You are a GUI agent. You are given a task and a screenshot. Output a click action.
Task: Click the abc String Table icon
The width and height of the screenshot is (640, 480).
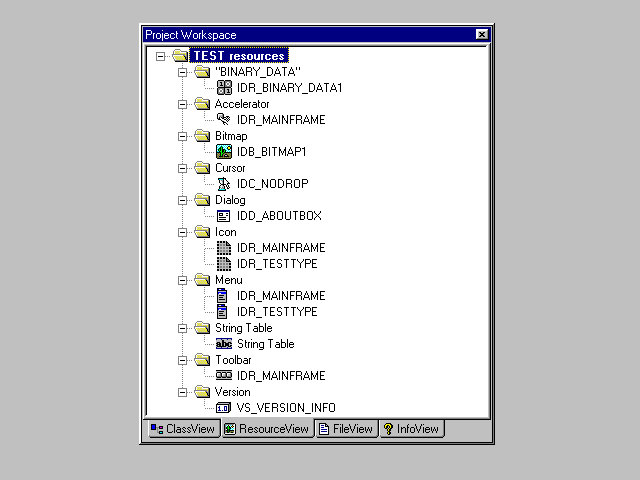(224, 344)
